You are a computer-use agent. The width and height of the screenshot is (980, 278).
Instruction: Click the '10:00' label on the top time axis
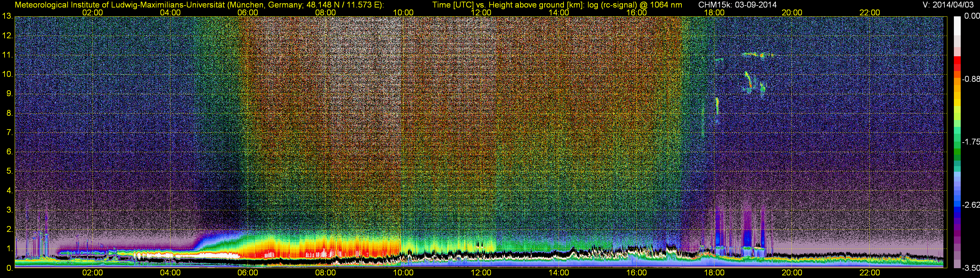click(x=403, y=12)
